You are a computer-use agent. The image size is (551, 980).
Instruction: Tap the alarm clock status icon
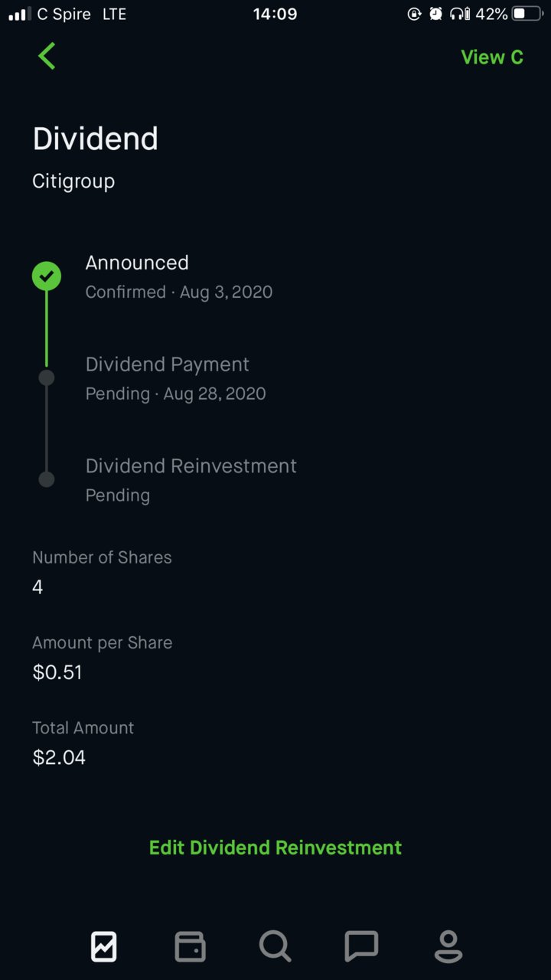[x=435, y=14]
